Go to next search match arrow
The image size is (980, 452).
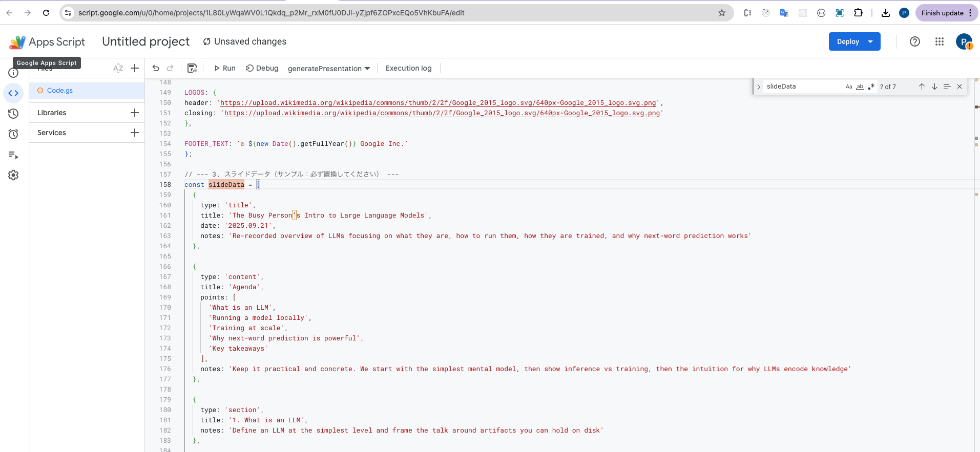click(934, 87)
